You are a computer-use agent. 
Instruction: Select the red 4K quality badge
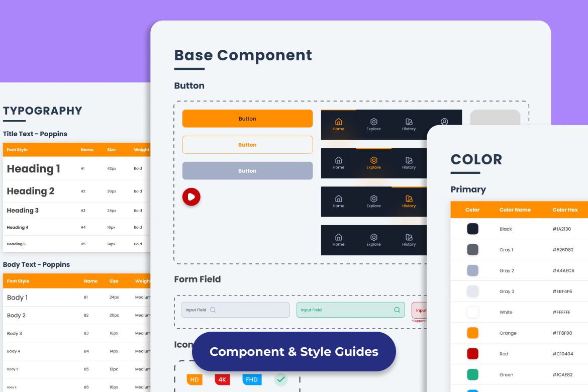tap(222, 379)
